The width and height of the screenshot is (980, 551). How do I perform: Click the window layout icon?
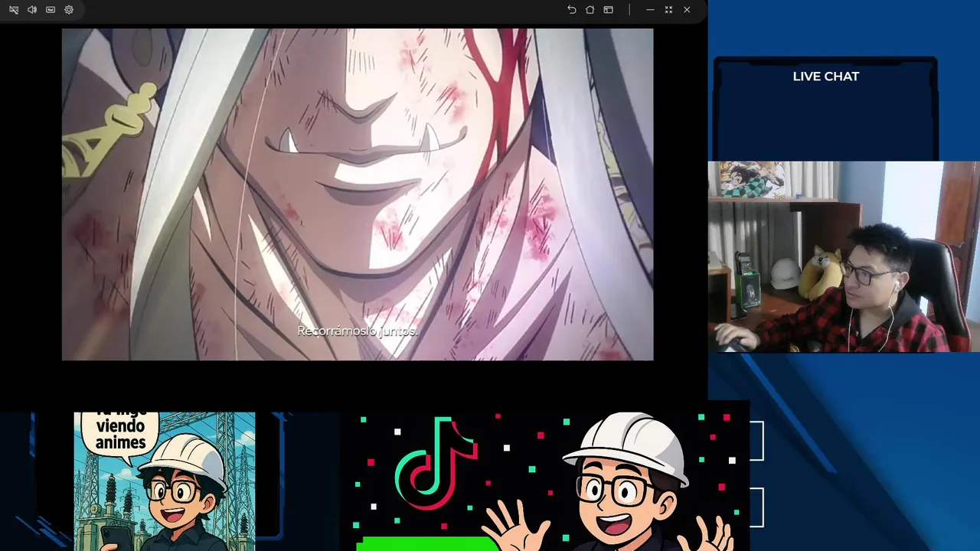click(x=608, y=10)
